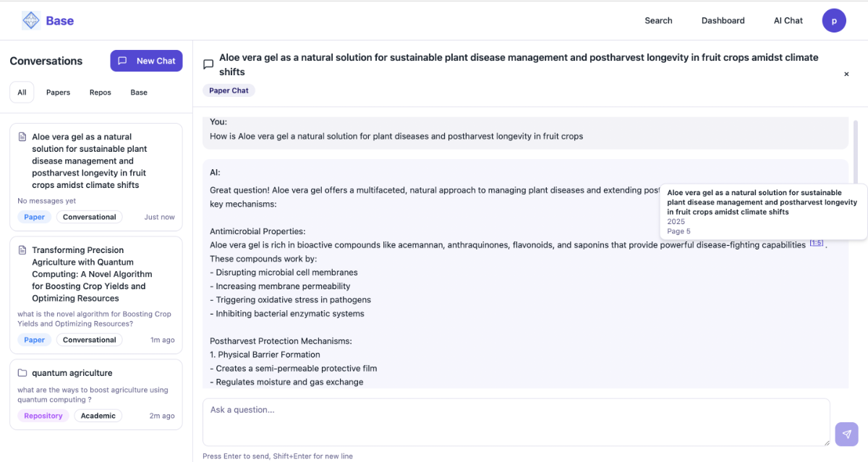868x462 pixels.
Task: Filter conversations by All
Action: click(22, 93)
